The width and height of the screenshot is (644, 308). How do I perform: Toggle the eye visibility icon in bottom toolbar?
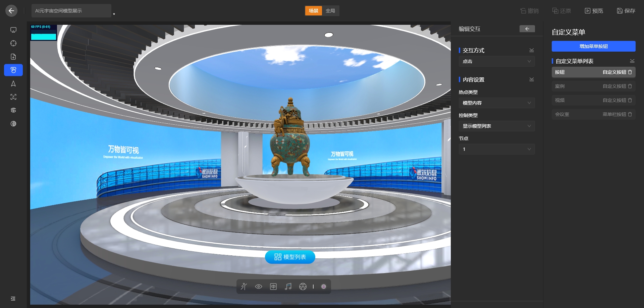259,287
